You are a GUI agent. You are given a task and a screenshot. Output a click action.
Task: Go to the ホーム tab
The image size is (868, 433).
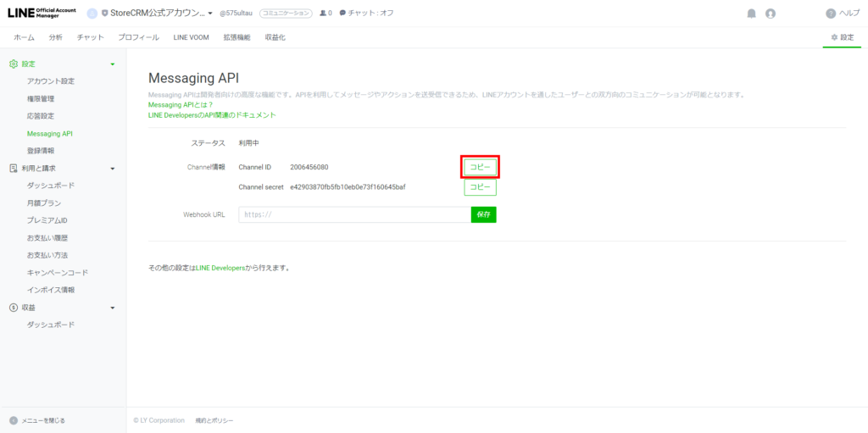pyautogui.click(x=24, y=37)
